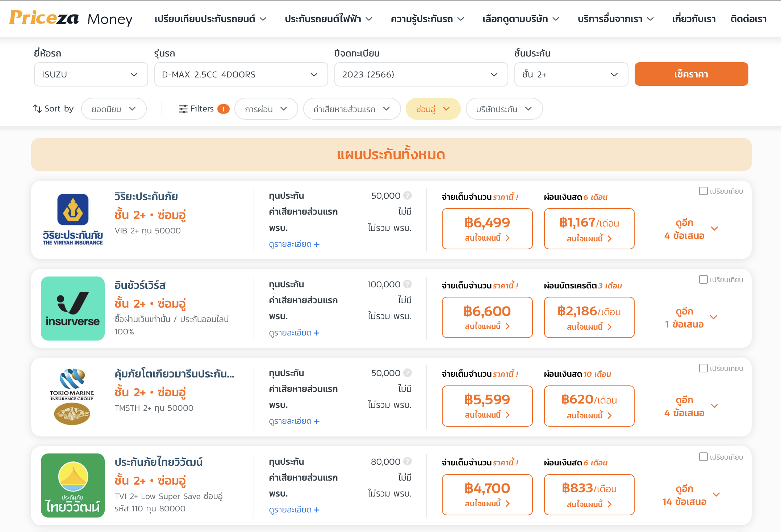Expand ดูอีก 4 ข้อเสนอ for Tokio Marine
This screenshot has height=532, width=781.
tap(690, 406)
